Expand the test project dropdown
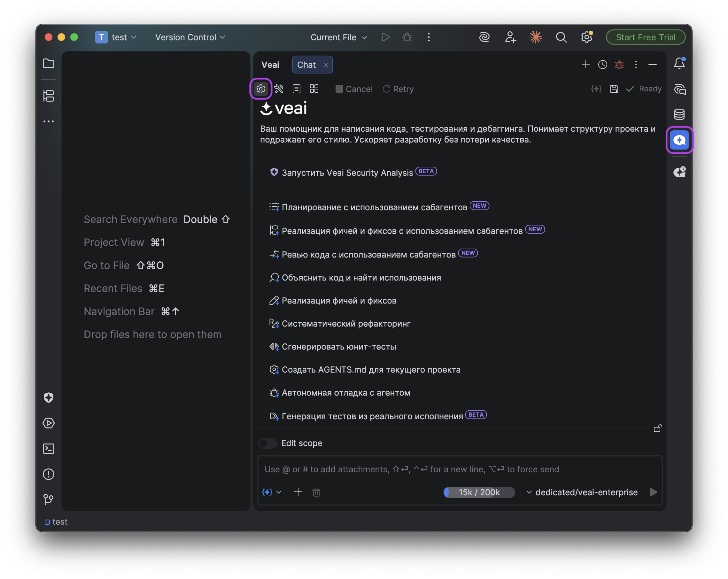The height and width of the screenshot is (579, 728). pos(116,37)
